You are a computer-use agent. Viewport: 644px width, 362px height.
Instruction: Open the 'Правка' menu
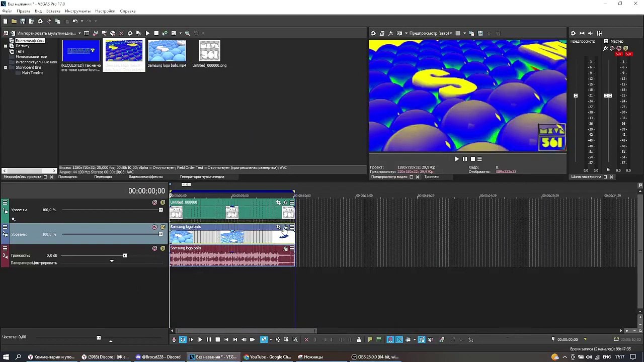23,11
